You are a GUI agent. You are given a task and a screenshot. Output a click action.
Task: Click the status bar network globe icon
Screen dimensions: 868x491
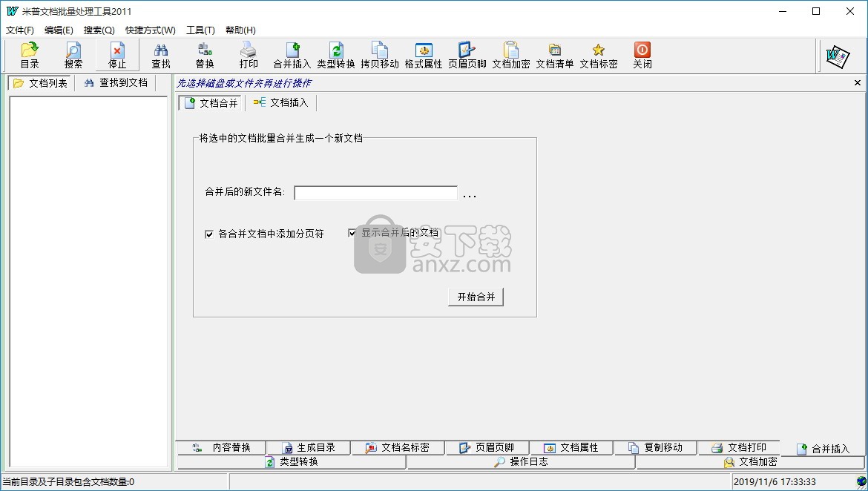click(x=861, y=481)
